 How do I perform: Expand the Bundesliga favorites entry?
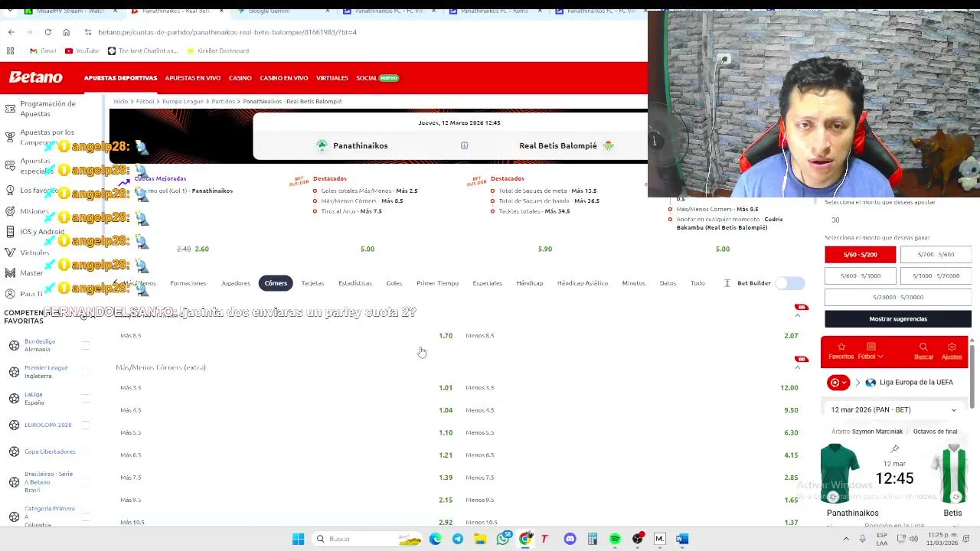86,345
